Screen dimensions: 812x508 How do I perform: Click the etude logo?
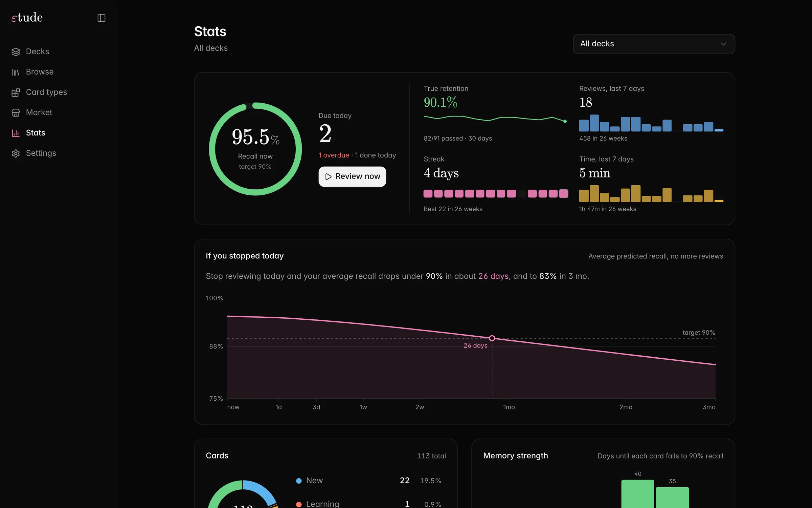(x=27, y=17)
